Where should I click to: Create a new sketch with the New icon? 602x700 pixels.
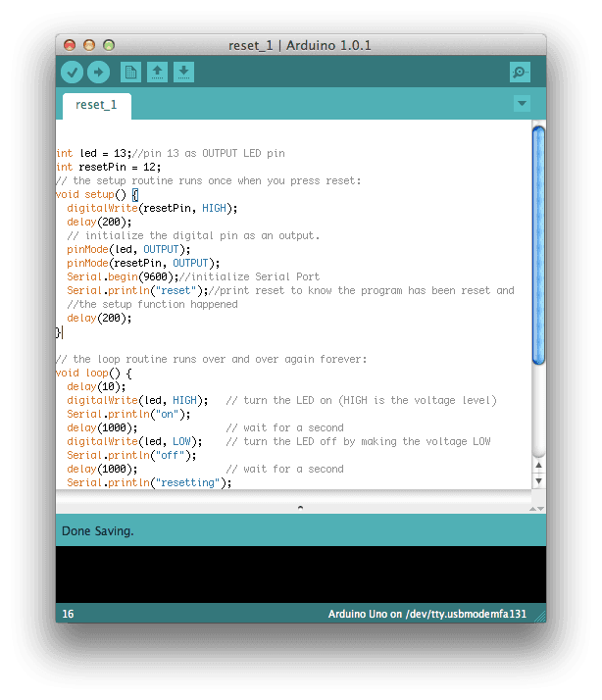130,72
